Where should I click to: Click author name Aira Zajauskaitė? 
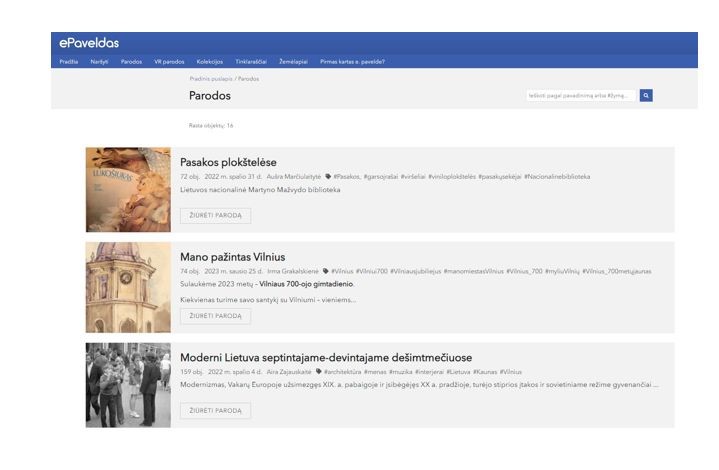tap(289, 372)
